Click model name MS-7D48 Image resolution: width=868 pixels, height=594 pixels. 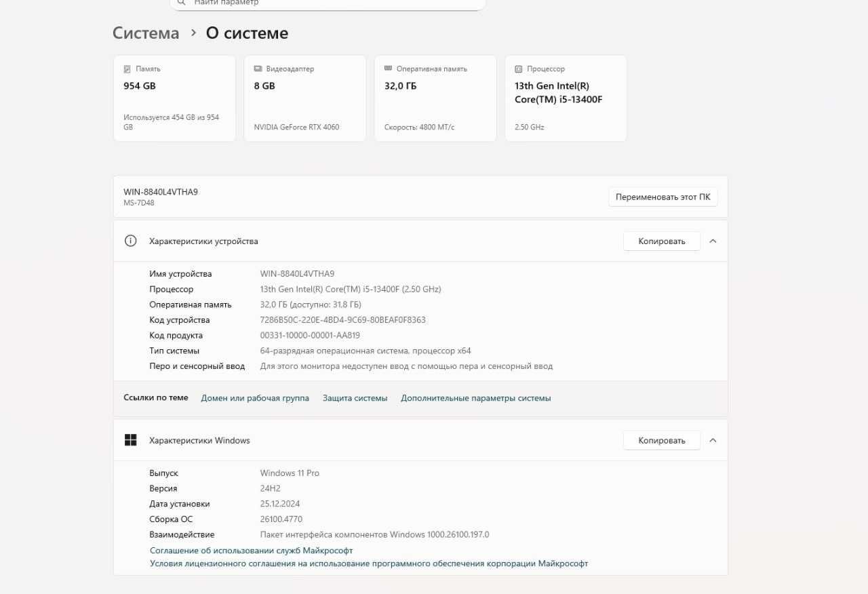(x=138, y=203)
